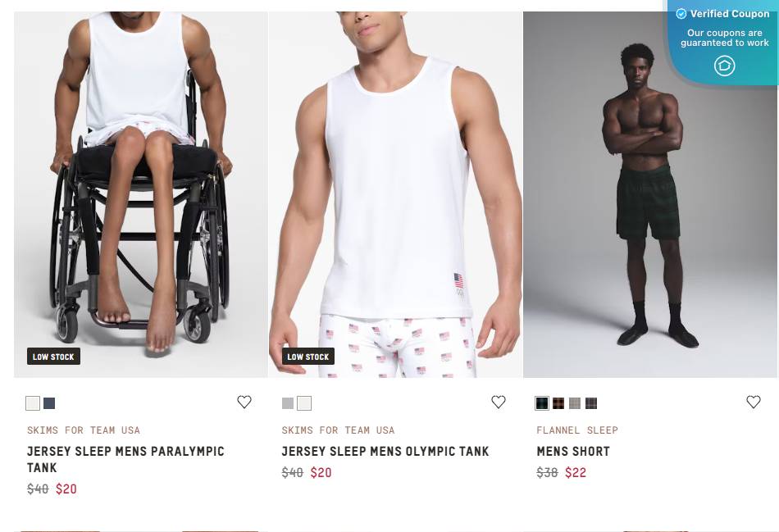Click the SKIMS FOR TEAM USA collection label
The image size is (779, 532).
84,430
